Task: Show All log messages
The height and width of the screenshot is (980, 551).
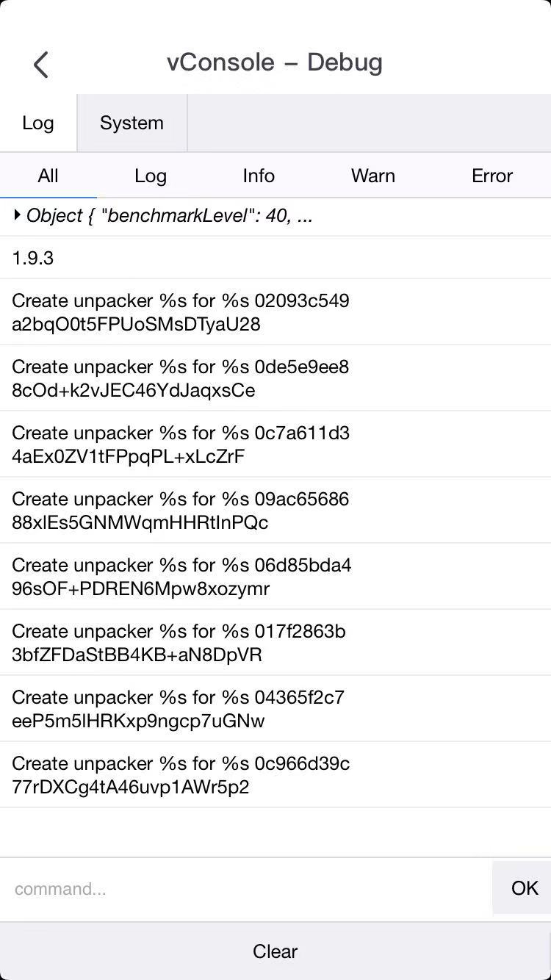Action: coord(48,176)
